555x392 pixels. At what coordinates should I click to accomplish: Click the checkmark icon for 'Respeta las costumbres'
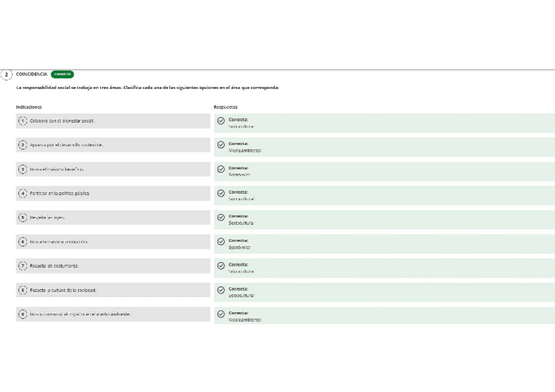click(x=221, y=266)
